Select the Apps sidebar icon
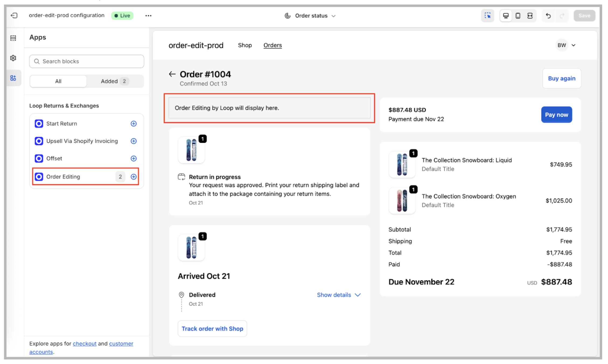Image resolution: width=608 pixels, height=364 pixels. coord(13,78)
